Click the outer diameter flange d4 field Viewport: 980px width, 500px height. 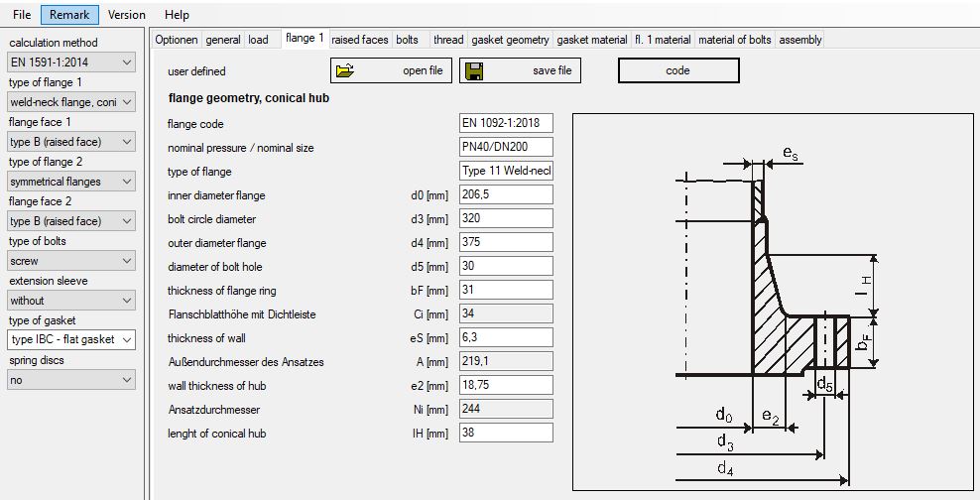point(506,242)
